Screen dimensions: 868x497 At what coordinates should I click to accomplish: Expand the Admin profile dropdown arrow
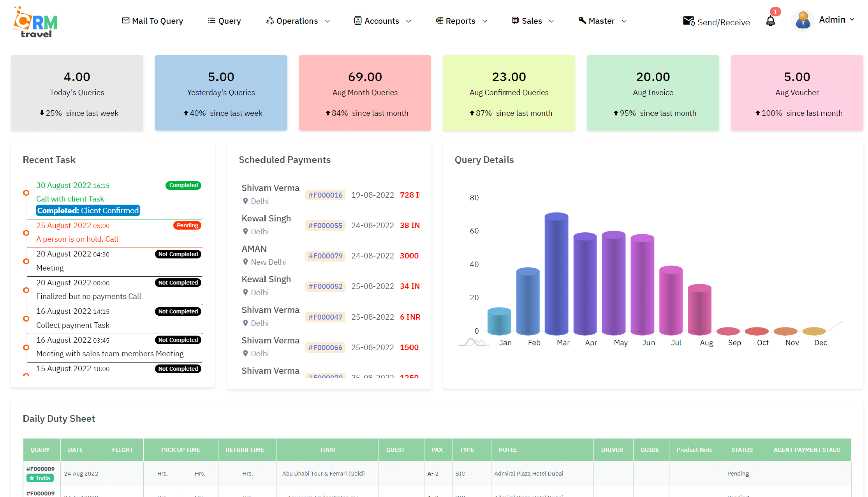click(x=852, y=19)
